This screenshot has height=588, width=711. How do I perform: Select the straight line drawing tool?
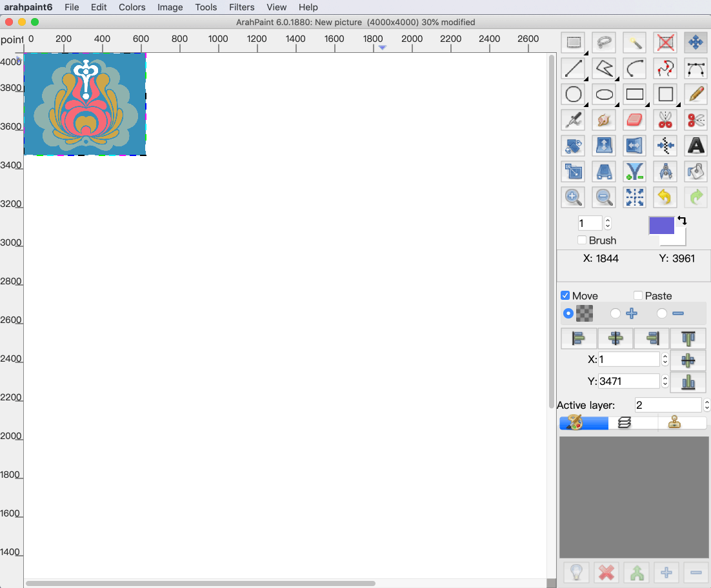[574, 69]
